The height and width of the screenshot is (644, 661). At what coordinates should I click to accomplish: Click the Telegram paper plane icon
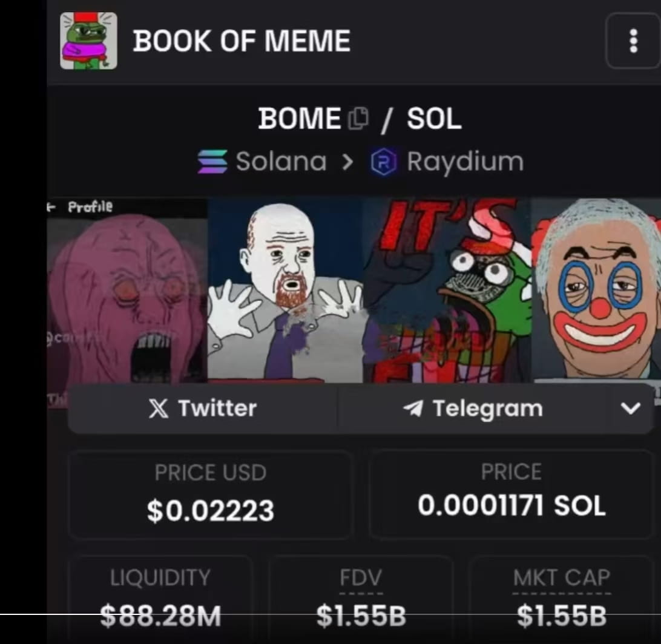[x=413, y=408]
